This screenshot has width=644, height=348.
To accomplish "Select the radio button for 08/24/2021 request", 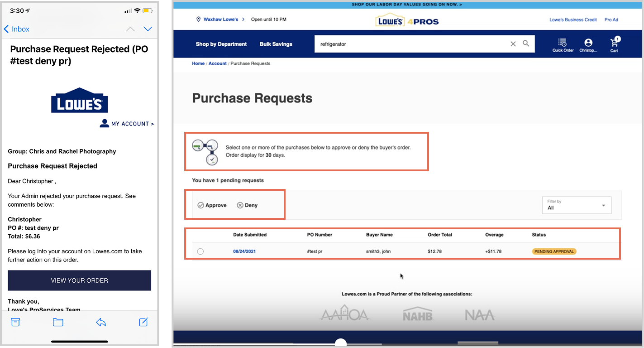I will [200, 251].
